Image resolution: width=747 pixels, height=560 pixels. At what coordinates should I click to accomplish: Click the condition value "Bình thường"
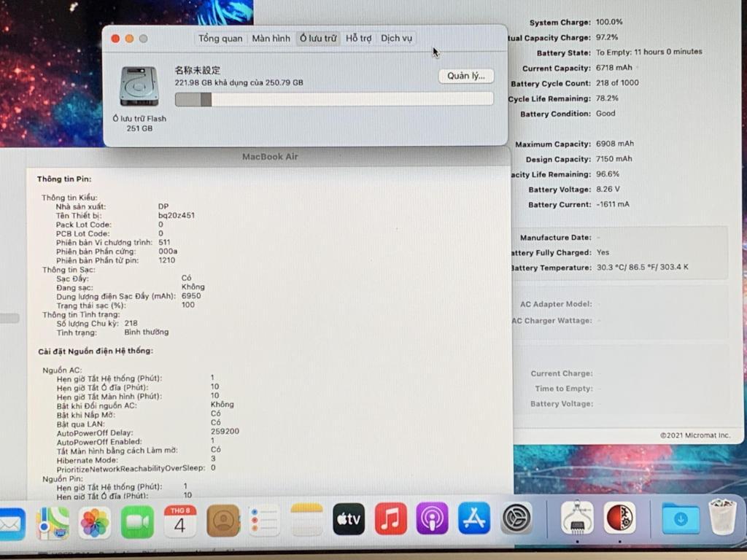146,332
